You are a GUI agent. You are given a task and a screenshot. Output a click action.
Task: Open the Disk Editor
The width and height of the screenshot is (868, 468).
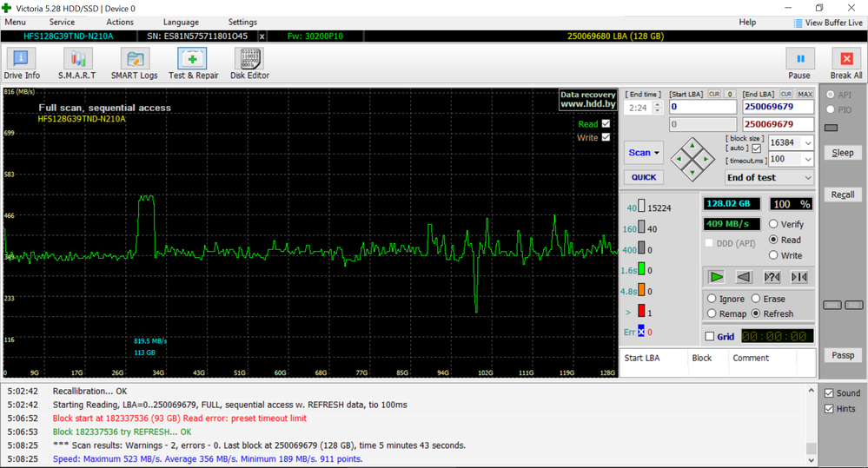248,63
